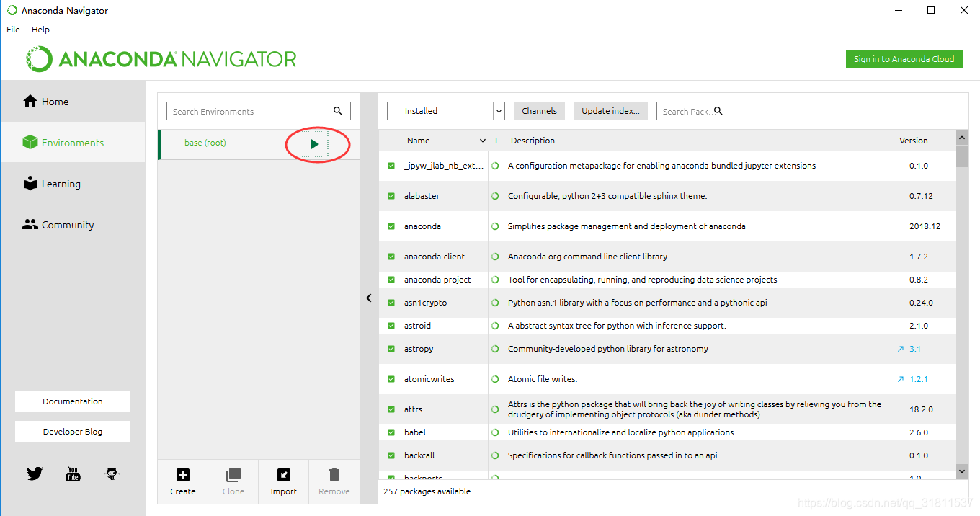This screenshot has height=516, width=980.
Task: Toggle the anaconda-project package checkbox
Action: pyautogui.click(x=391, y=280)
